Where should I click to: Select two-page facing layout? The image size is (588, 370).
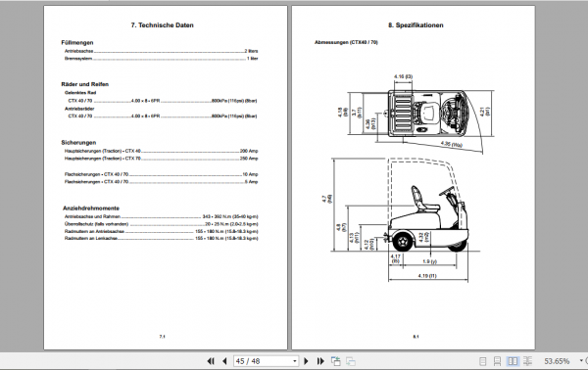pyautogui.click(x=513, y=361)
